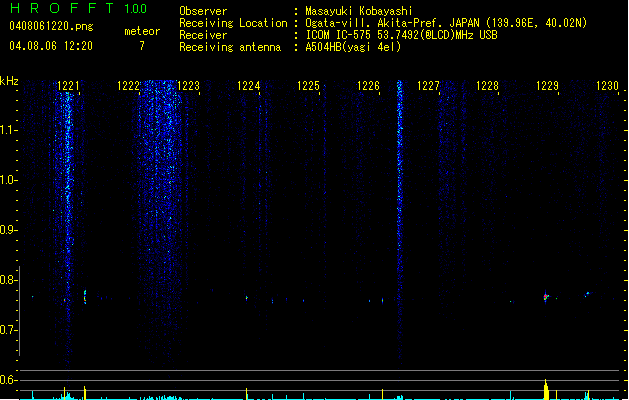Click time axis label 1225
Viewport: 629px width, 400px height.
pos(308,86)
